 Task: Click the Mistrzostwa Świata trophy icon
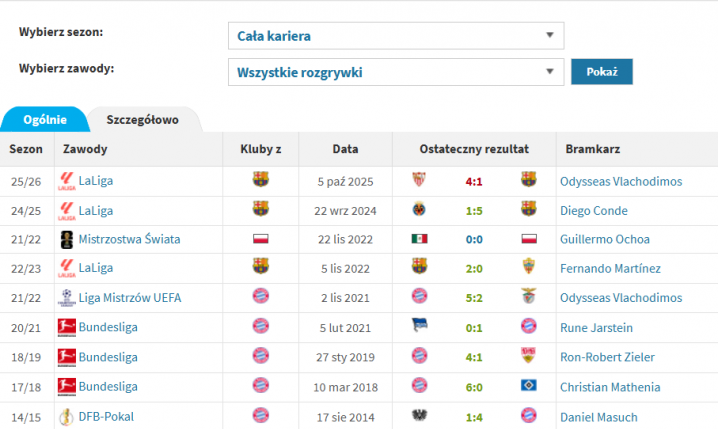(x=66, y=239)
